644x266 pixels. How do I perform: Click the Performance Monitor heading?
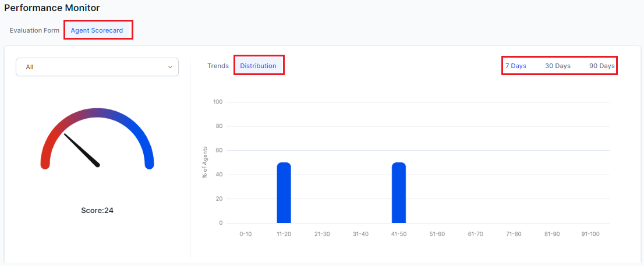(x=52, y=8)
